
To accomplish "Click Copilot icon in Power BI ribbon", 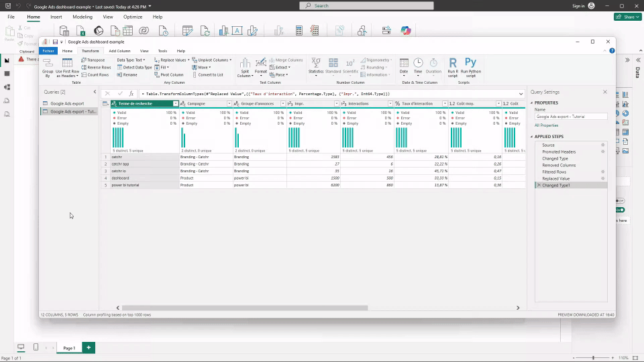I will click(x=406, y=31).
